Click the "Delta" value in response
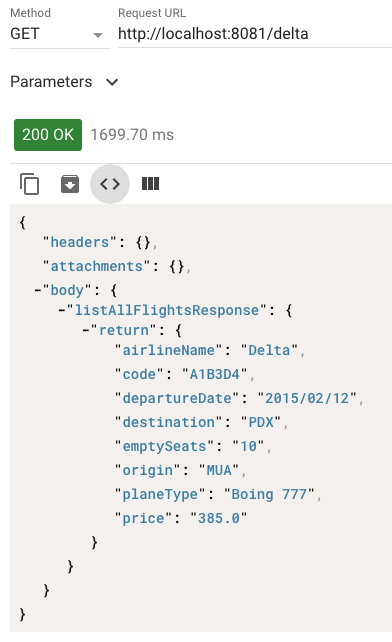 coord(269,350)
